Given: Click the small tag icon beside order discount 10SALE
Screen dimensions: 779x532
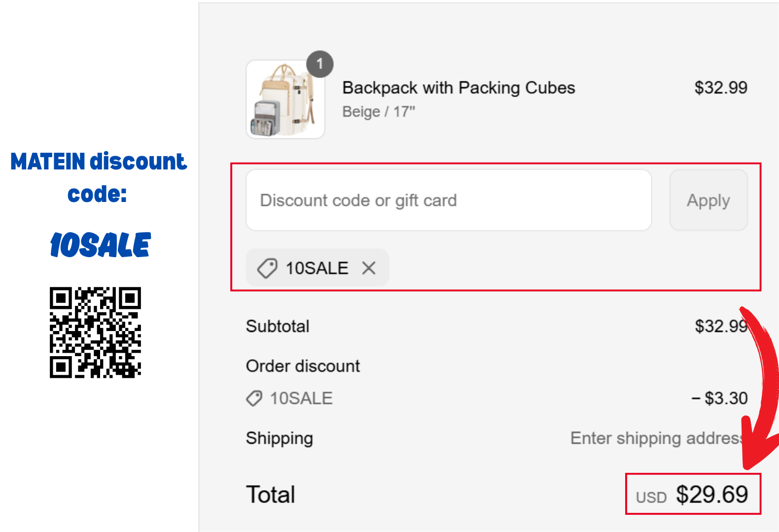Looking at the screenshot, I should [x=254, y=398].
